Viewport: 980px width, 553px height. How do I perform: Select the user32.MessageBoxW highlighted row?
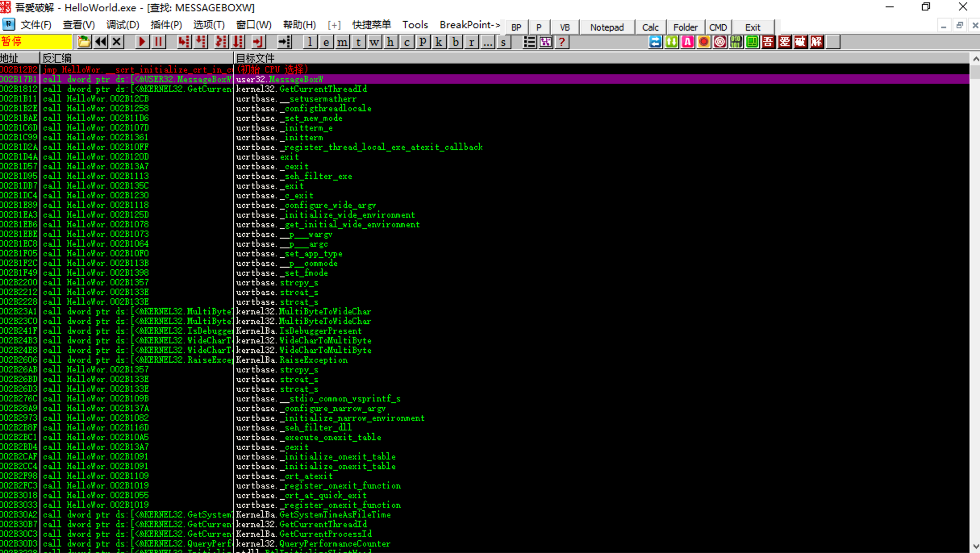(484, 79)
